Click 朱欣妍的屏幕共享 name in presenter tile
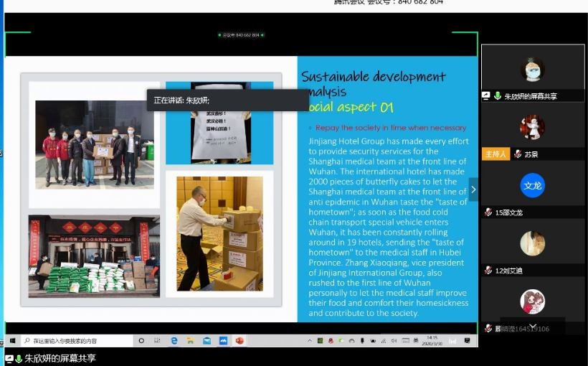Viewport: 588px width, 366px height. pos(531,96)
